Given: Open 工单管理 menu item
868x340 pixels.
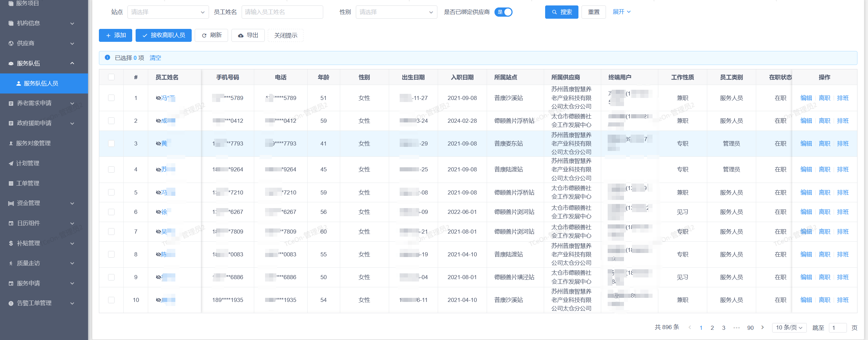Looking at the screenshot, I should [x=44, y=183].
